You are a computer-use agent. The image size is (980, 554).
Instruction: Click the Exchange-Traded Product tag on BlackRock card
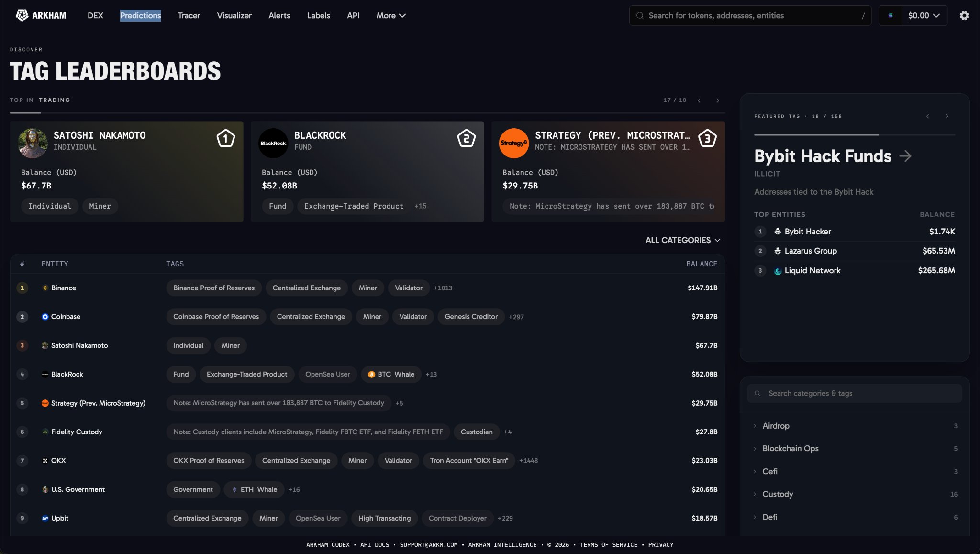coord(354,206)
